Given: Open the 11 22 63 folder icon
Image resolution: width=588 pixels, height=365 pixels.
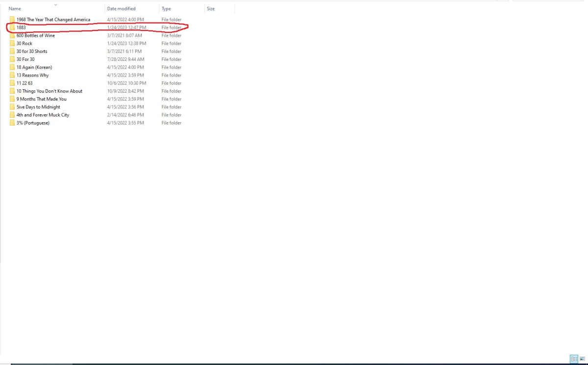Looking at the screenshot, I should pos(12,83).
